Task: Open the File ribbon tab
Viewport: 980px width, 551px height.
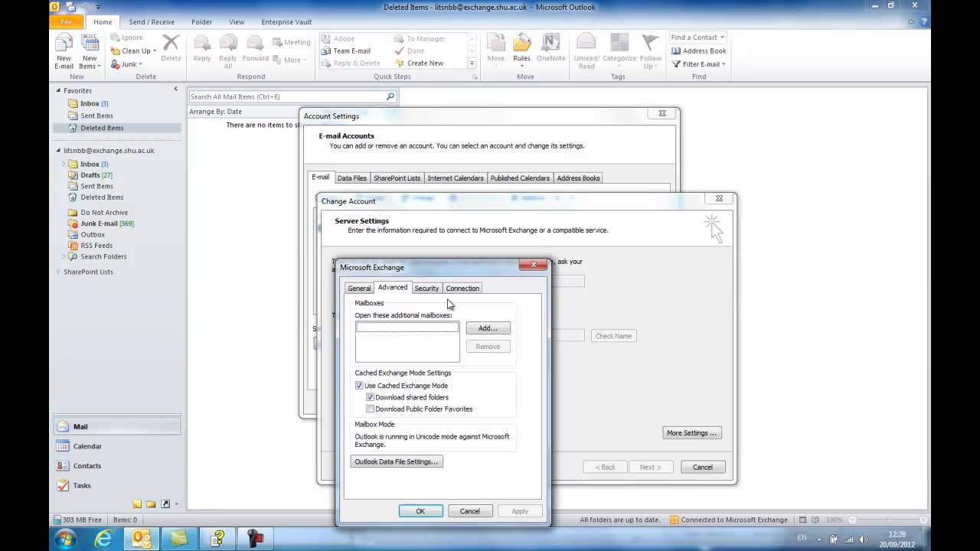Action: (x=66, y=22)
